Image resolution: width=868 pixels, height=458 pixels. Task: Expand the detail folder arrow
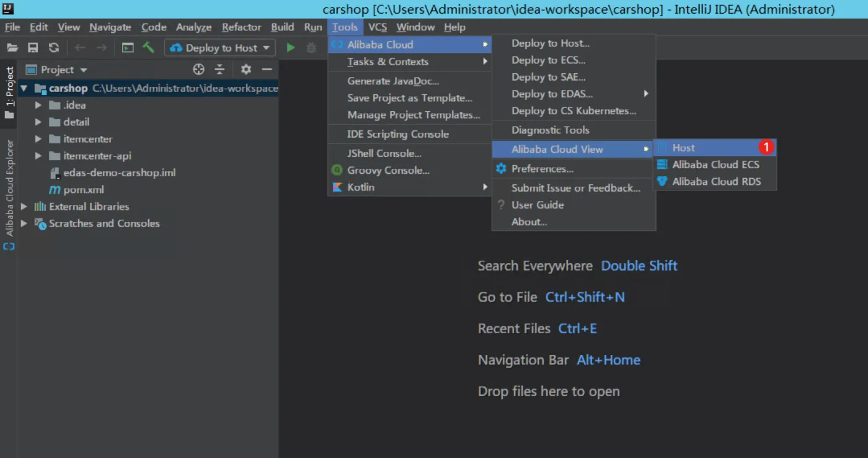pos(38,122)
